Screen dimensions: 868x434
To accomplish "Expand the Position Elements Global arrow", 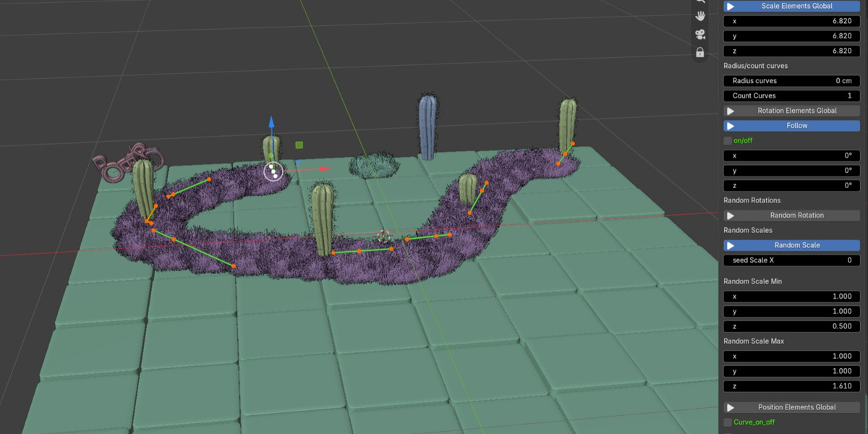I will click(731, 407).
